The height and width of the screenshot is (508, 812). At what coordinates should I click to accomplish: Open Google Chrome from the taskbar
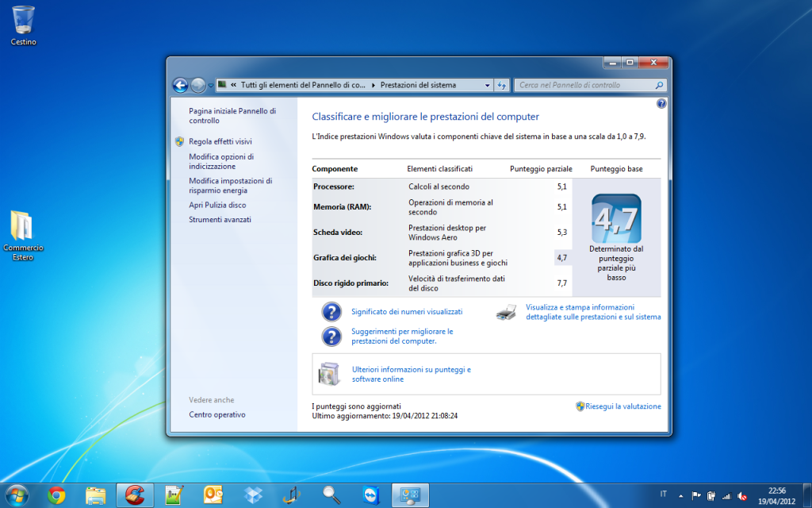coord(56,495)
